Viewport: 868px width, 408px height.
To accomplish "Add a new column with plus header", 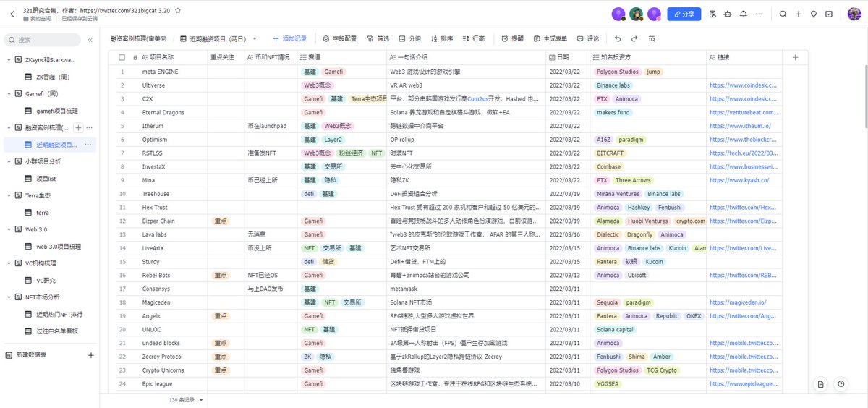I will coord(795,57).
